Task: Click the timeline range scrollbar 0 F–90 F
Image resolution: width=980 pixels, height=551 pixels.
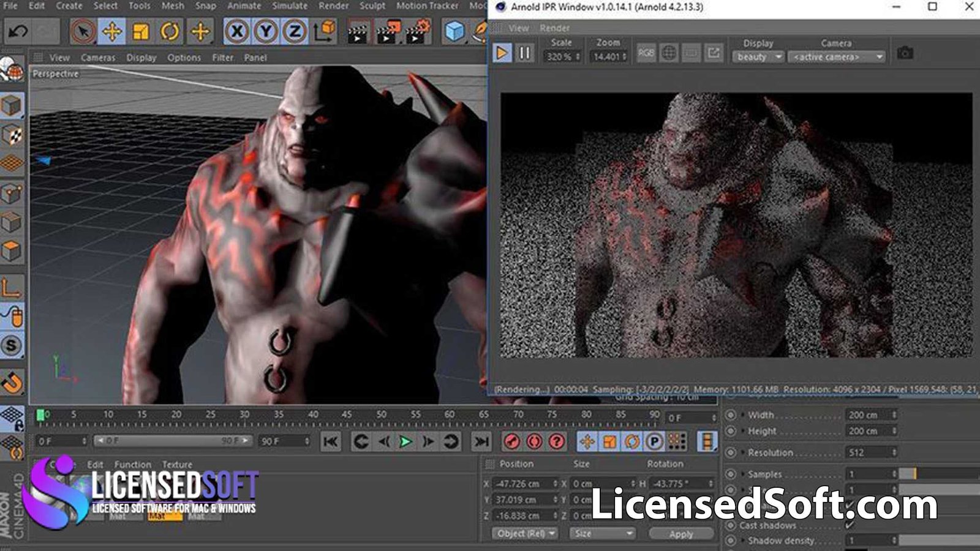Action: tap(173, 441)
